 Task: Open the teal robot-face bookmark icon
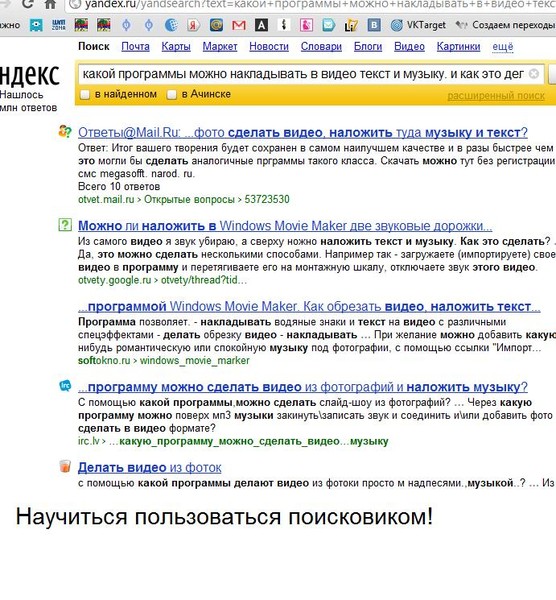[x=36, y=25]
